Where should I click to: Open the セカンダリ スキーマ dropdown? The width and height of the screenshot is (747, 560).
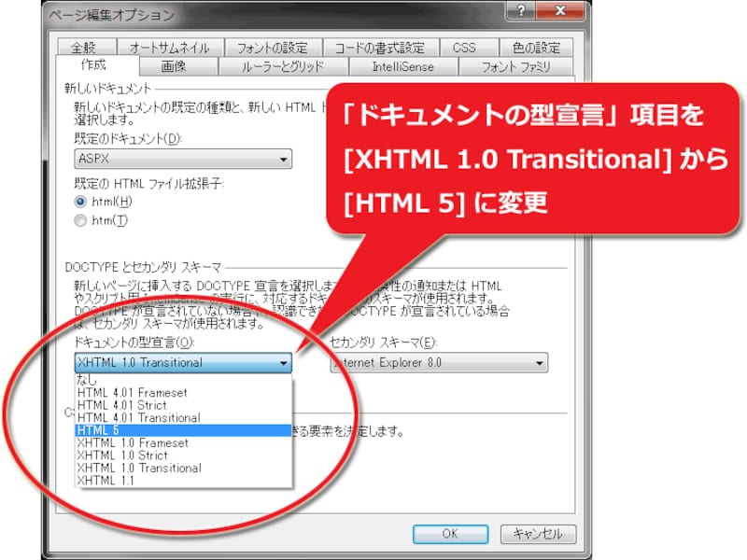pyautogui.click(x=539, y=362)
